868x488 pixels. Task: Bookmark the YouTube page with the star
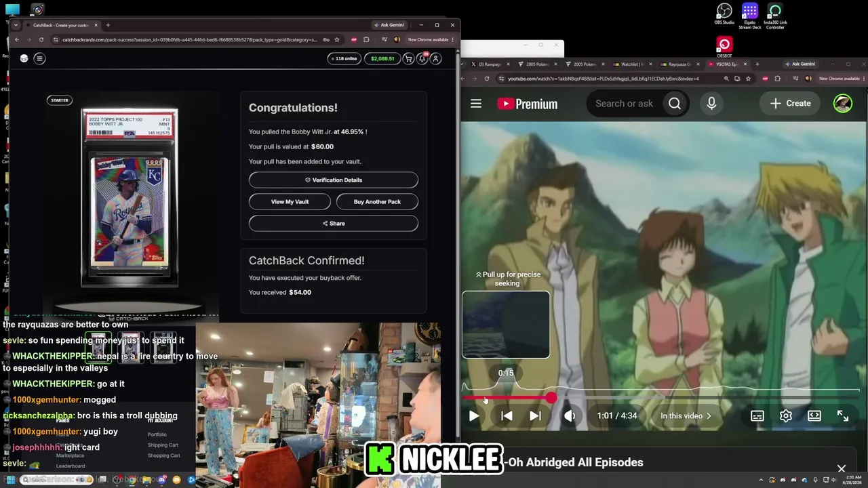pos(748,79)
